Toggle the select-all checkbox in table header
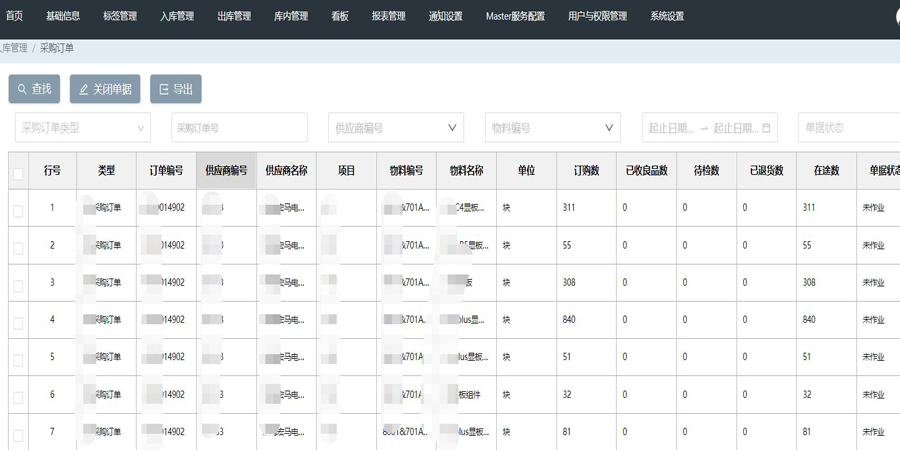 click(18, 173)
